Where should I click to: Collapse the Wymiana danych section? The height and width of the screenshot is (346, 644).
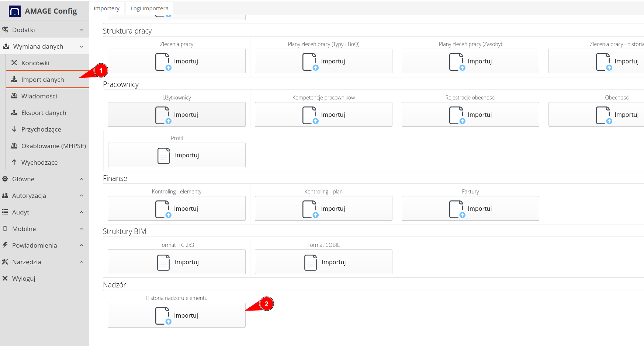pos(82,46)
